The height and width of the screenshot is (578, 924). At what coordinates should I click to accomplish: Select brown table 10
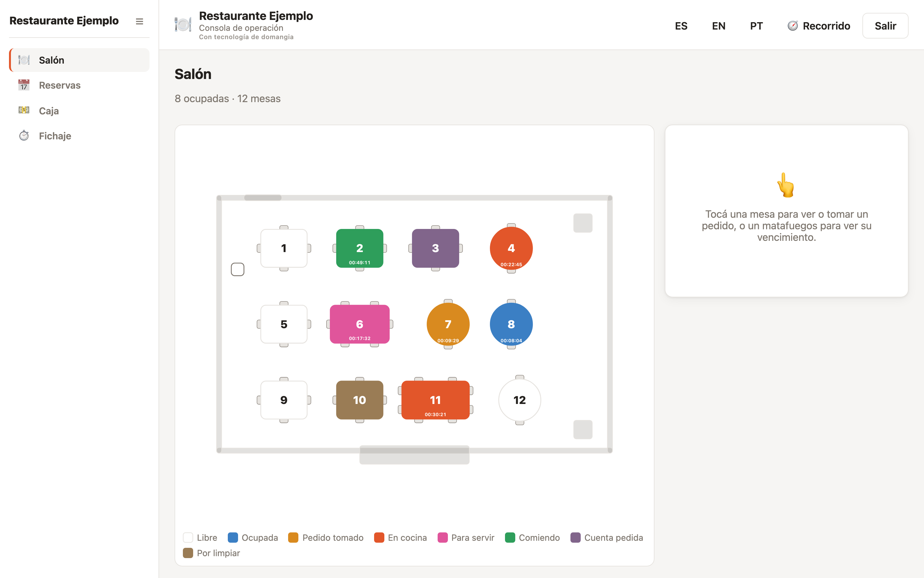click(x=359, y=400)
